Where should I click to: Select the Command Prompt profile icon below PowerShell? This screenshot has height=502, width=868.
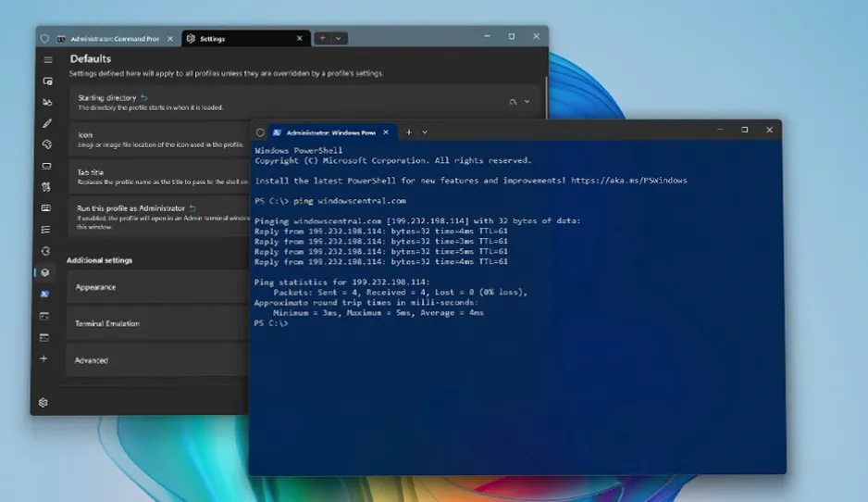point(44,316)
